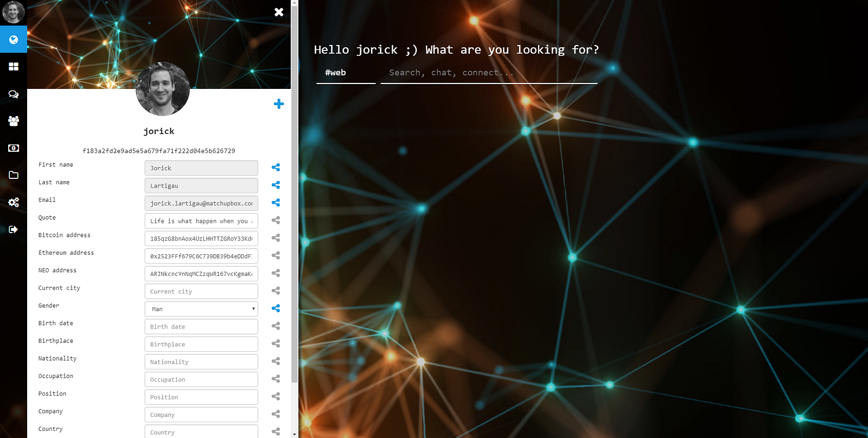
Task: Click into the Birthplace field
Action: pyautogui.click(x=201, y=344)
